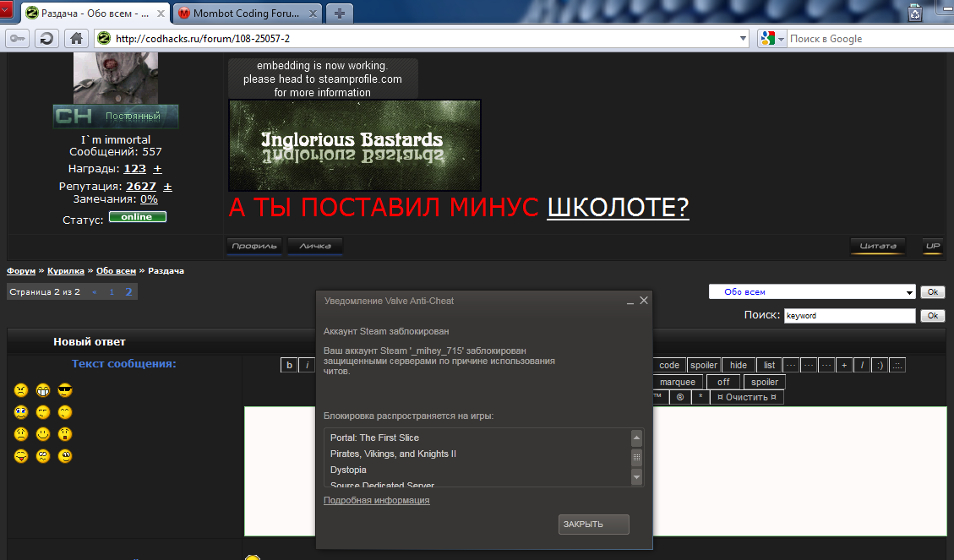This screenshot has height=560, width=954.
Task: Click the 'Форум' breadcrumb link
Action: pyautogui.click(x=21, y=271)
